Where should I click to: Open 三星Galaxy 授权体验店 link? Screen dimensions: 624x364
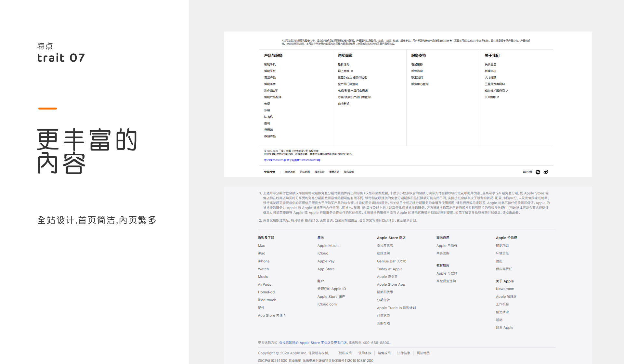[x=352, y=77]
